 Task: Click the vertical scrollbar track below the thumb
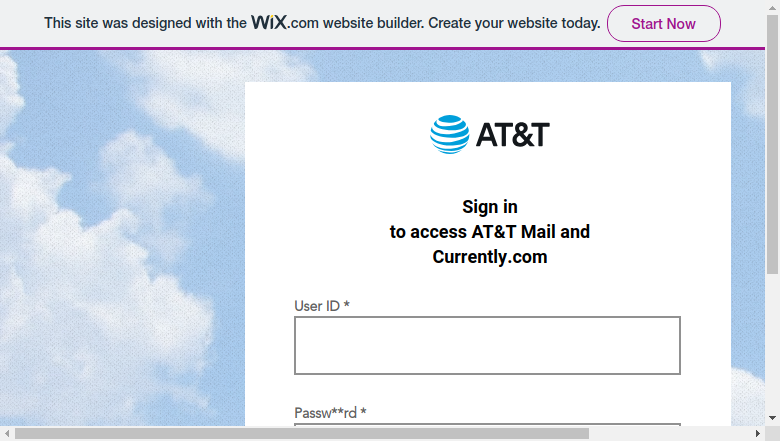click(773, 343)
